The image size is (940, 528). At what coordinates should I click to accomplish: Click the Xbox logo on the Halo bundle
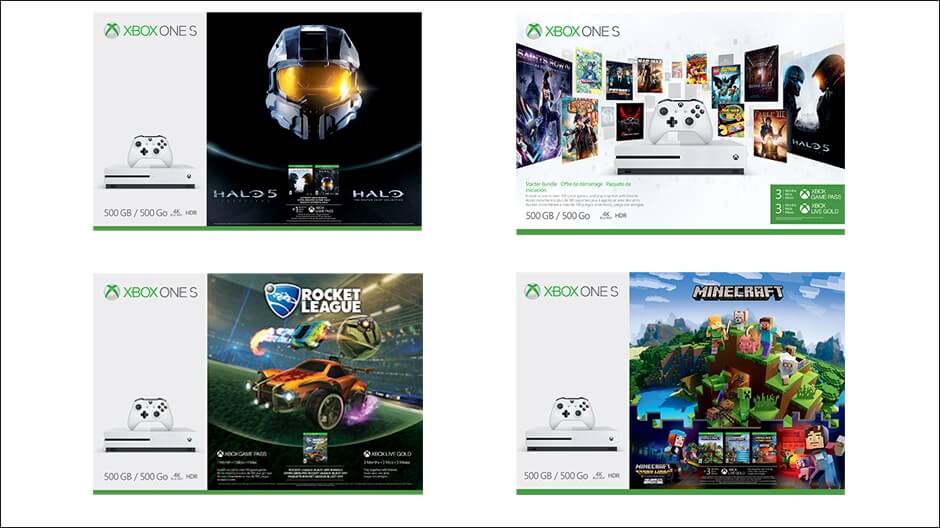[x=112, y=31]
